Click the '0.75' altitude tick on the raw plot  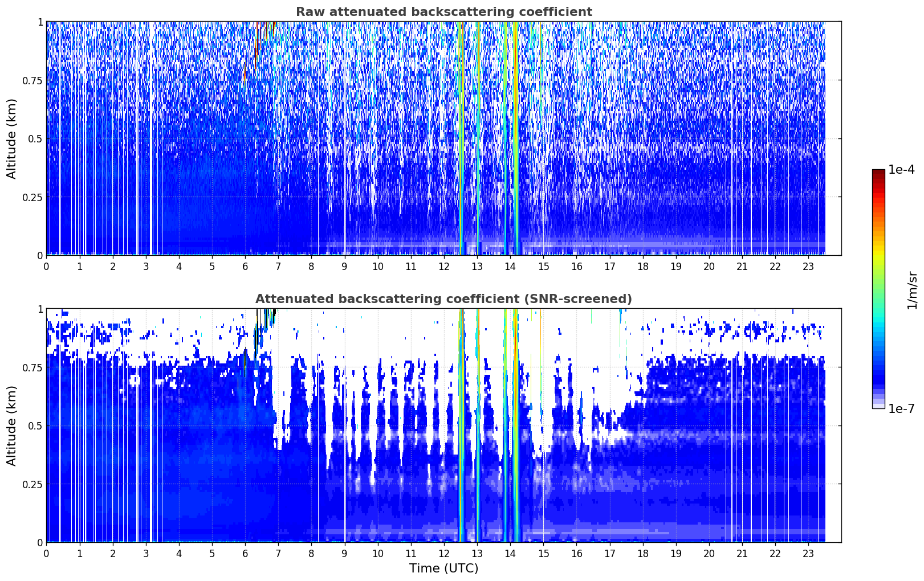tap(33, 80)
